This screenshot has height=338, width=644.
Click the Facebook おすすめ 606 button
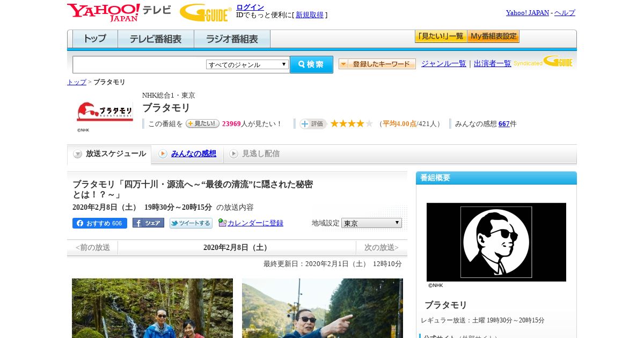coord(100,223)
